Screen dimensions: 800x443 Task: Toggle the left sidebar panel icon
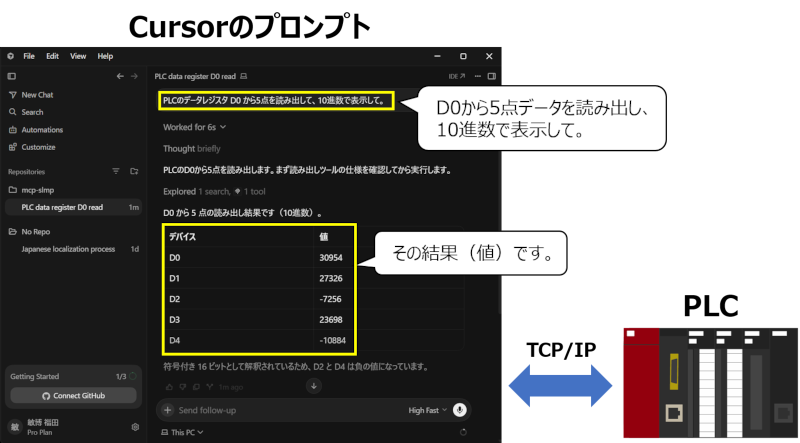click(12, 76)
